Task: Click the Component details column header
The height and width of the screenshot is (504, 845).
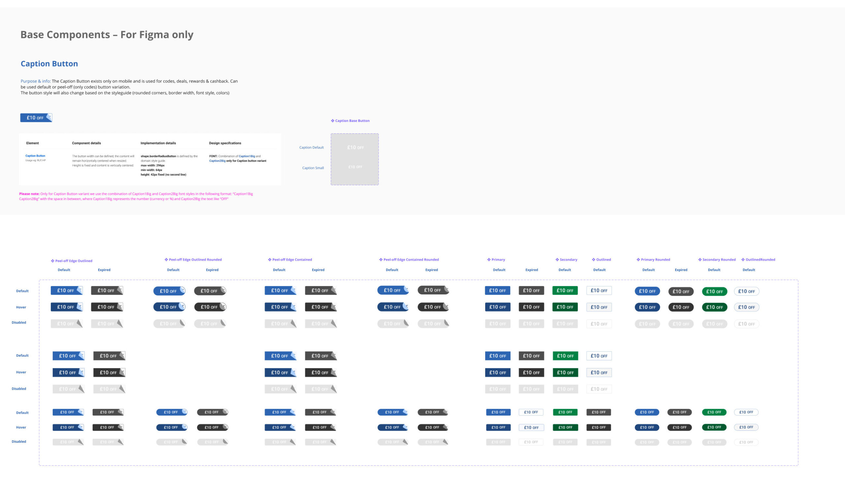Action: pos(86,143)
